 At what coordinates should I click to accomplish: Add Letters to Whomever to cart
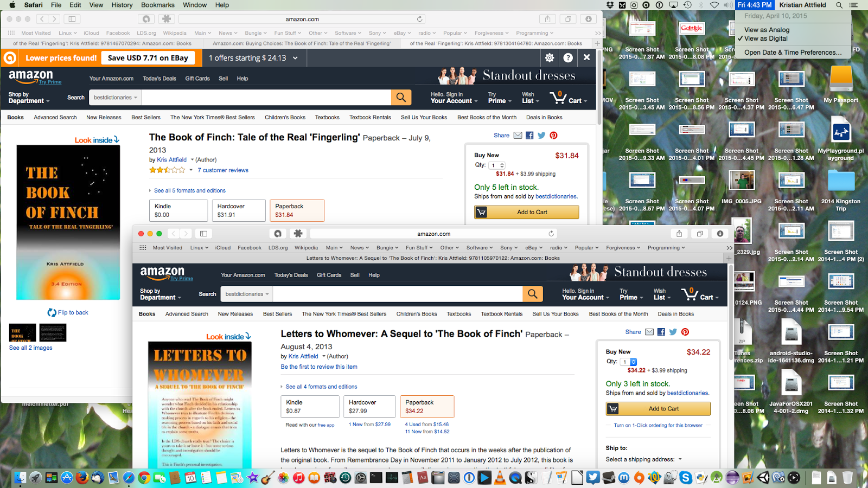pyautogui.click(x=658, y=409)
